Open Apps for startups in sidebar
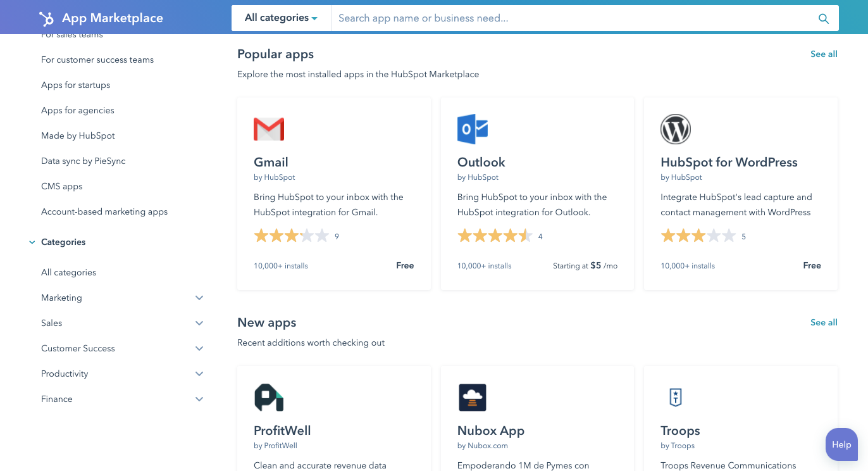Image resolution: width=868 pixels, height=471 pixels. click(75, 85)
